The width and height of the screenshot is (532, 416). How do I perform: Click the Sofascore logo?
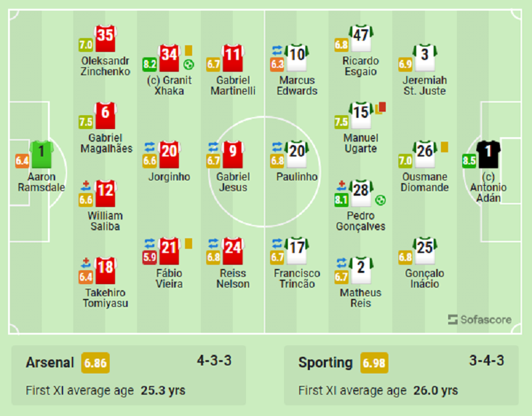point(479,319)
